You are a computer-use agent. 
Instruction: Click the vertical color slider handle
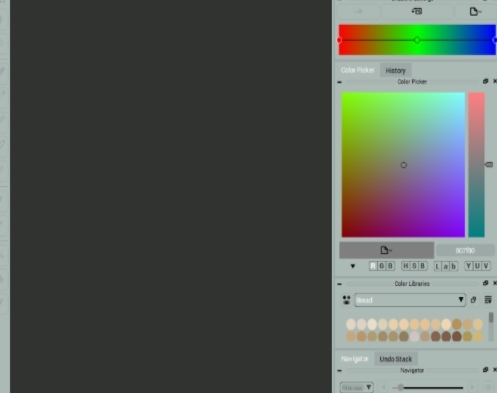click(x=489, y=165)
